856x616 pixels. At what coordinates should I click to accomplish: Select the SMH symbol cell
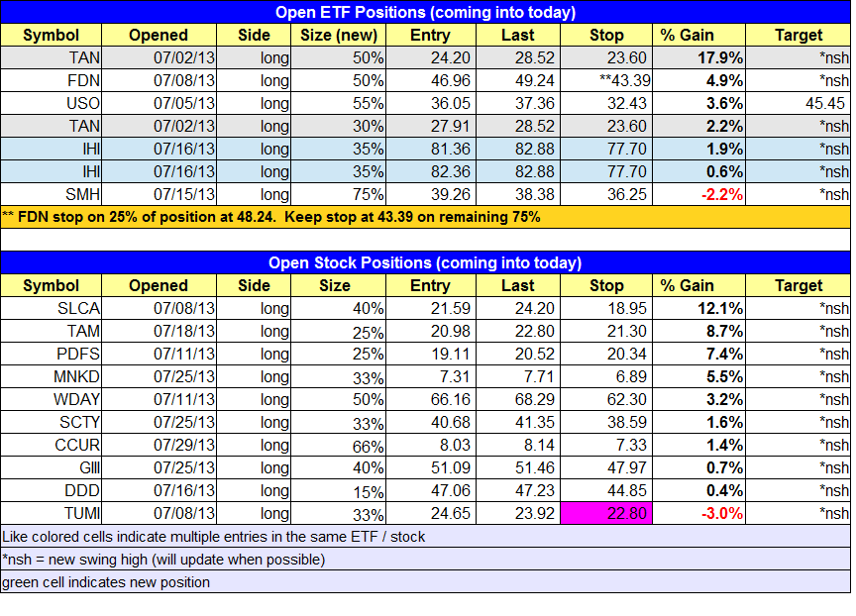pos(51,194)
